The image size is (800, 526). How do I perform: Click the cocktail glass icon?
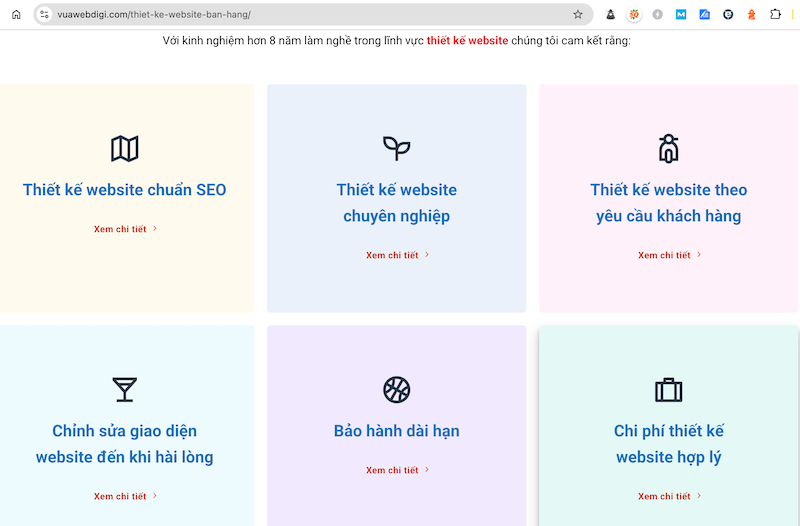tap(124, 389)
